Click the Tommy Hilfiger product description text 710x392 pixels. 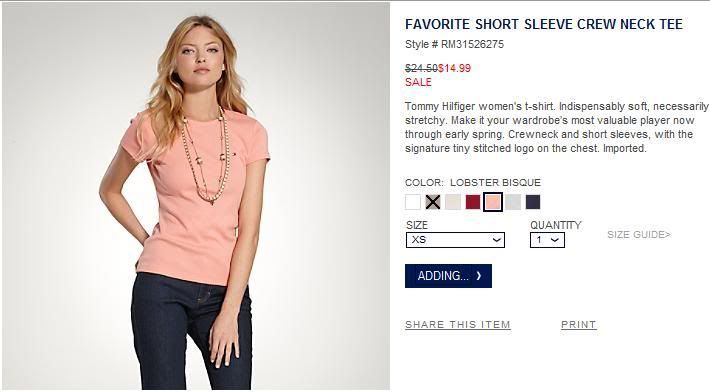[x=556, y=127]
